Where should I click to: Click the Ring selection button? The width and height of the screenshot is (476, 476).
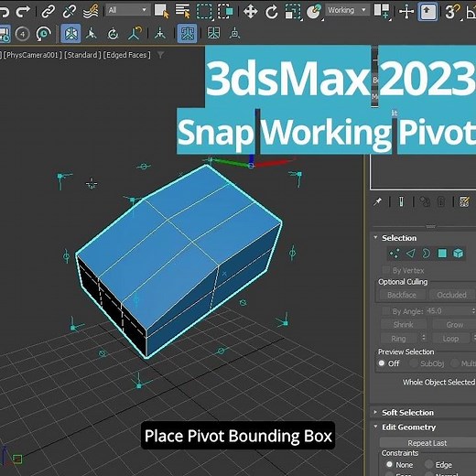pos(398,339)
